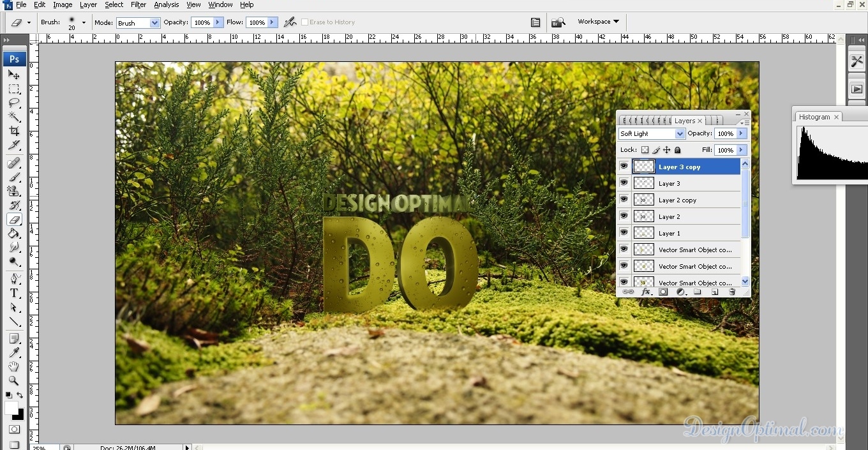
Task: Select the Magic Wand tool
Action: (x=14, y=117)
